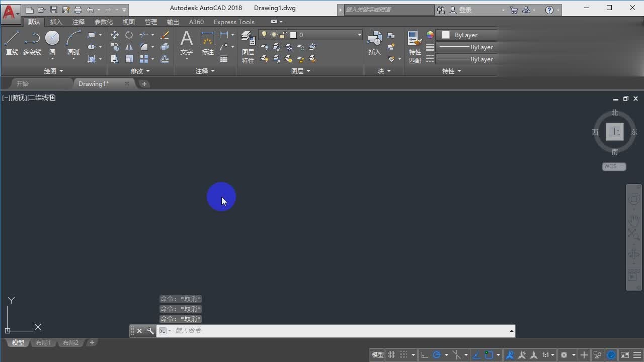Viewport: 644px width, 362px height.
Task: Click the Undo arrow icon
Action: click(90, 10)
